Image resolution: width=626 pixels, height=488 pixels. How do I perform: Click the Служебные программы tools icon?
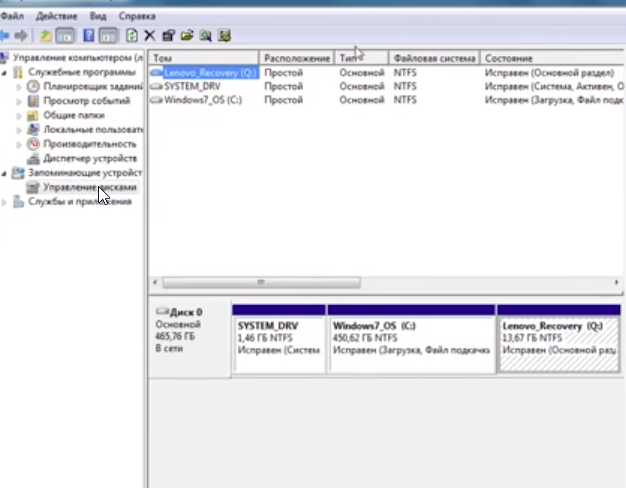coord(18,72)
